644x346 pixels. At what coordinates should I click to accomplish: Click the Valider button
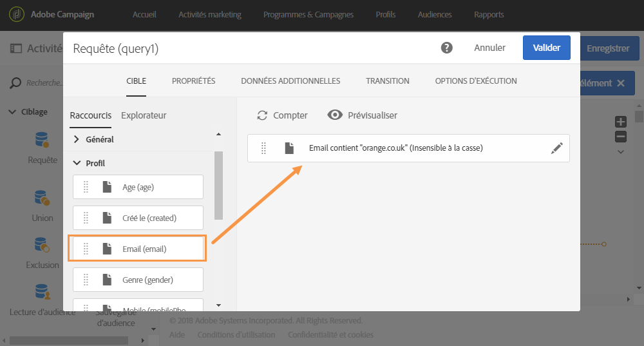[546, 48]
